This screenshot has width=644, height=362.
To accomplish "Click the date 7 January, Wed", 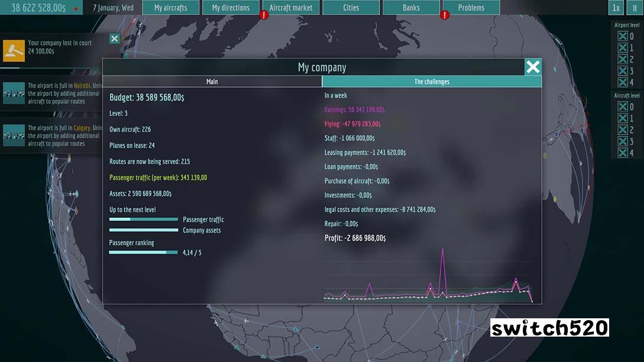I will (113, 8).
